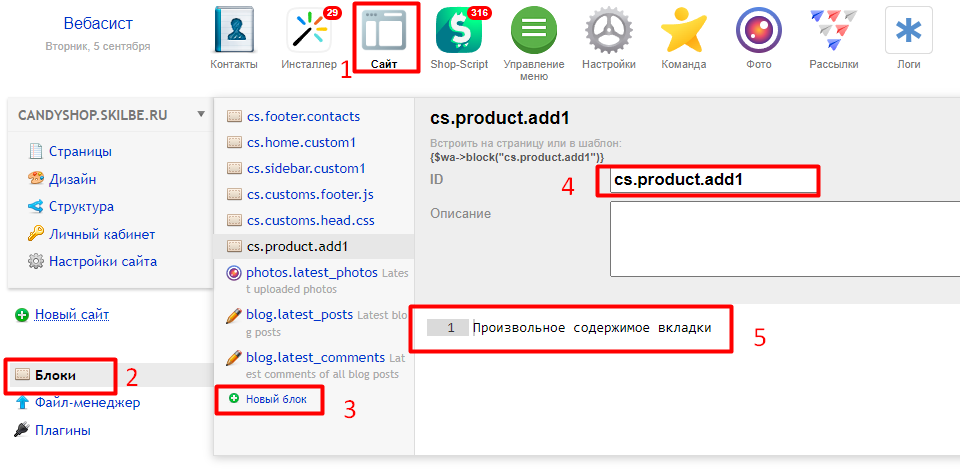
Task: Open the Контакты app icon
Action: coord(234,31)
